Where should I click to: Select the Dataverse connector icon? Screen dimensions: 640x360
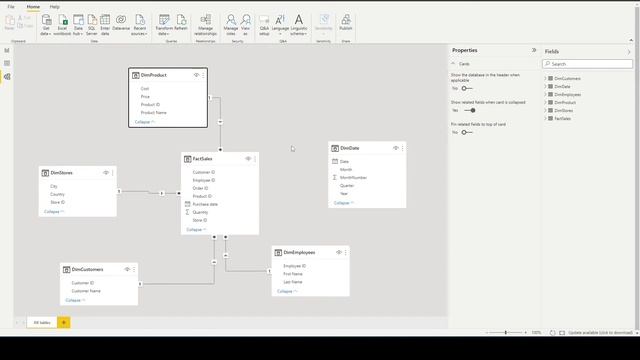click(121, 23)
